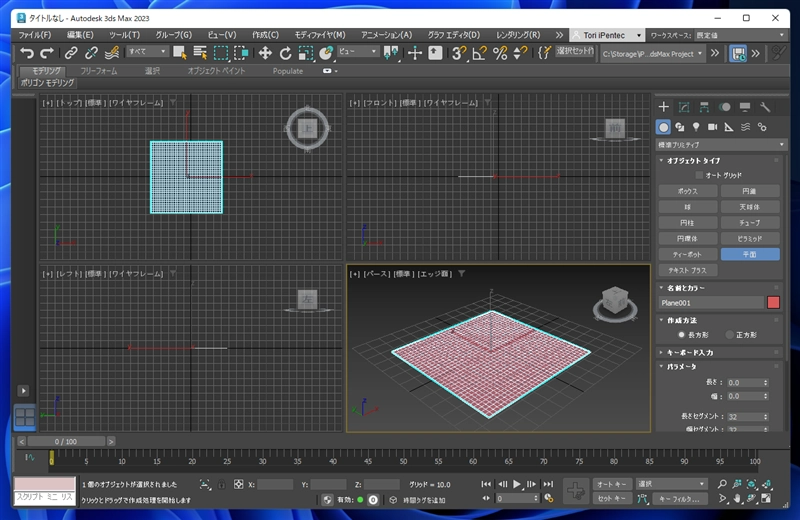Image resolution: width=800 pixels, height=520 pixels.
Task: Open the レンダリング(R) menu
Action: click(518, 35)
